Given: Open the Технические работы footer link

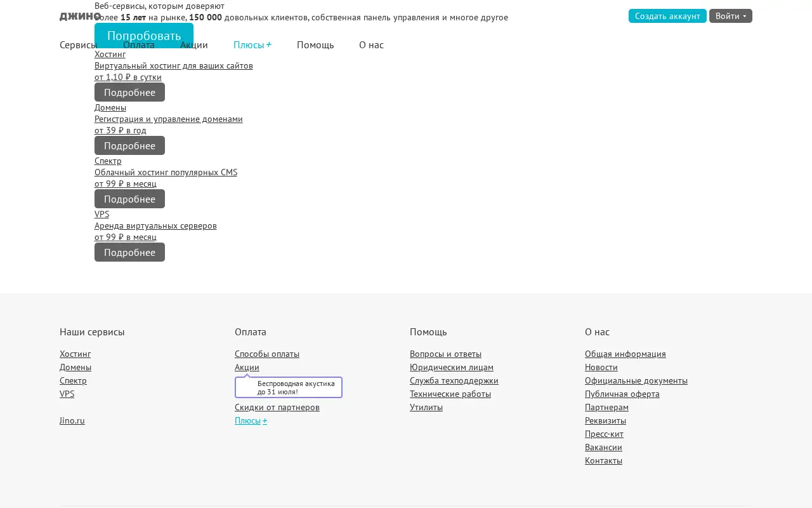Looking at the screenshot, I should [x=450, y=394].
